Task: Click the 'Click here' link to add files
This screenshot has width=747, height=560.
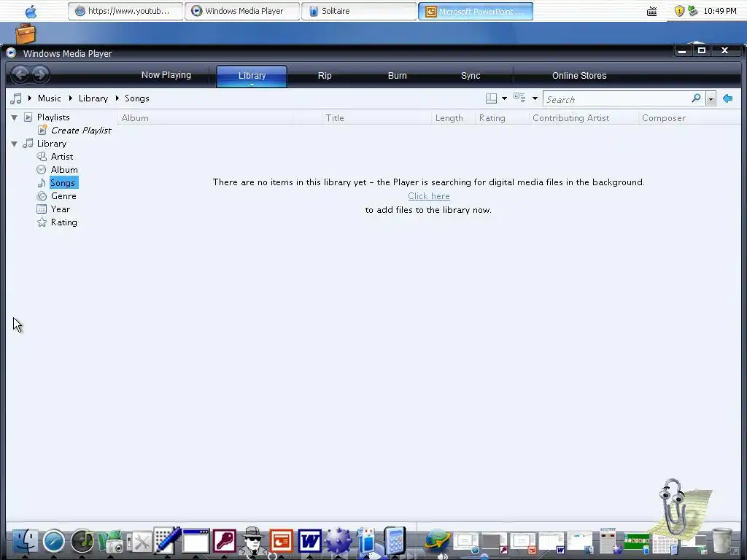Action: click(x=429, y=195)
